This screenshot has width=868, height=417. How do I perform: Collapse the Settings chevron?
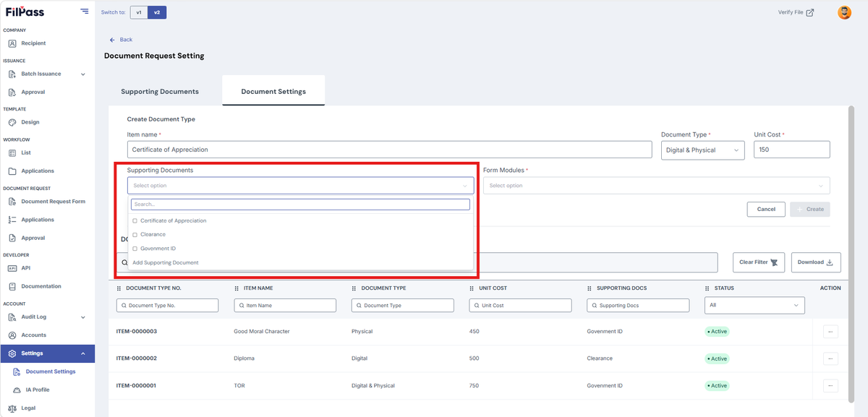pyautogui.click(x=82, y=353)
